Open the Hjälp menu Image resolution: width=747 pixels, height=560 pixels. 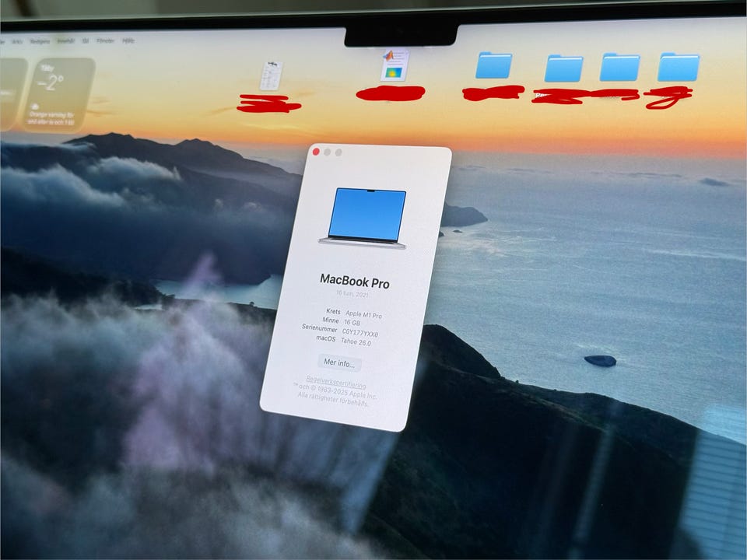point(128,41)
